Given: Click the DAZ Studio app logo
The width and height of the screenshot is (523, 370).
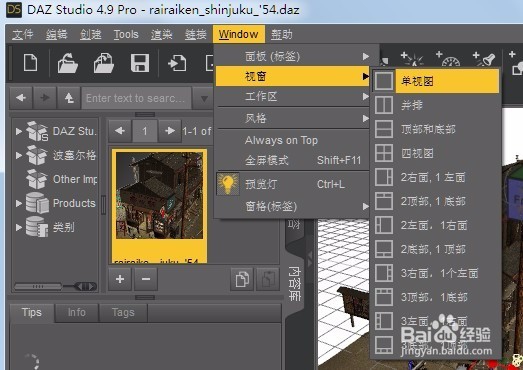Looking at the screenshot, I should click(x=14, y=9).
